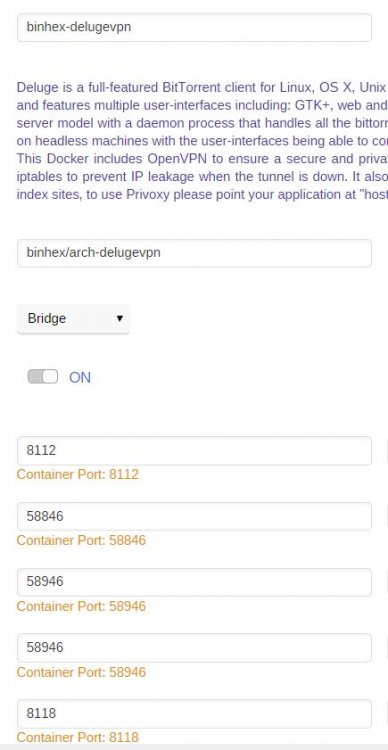Viewport: 388px width, 750px height.
Task: Click the binhex-delugevpn name field
Action: [194, 27]
